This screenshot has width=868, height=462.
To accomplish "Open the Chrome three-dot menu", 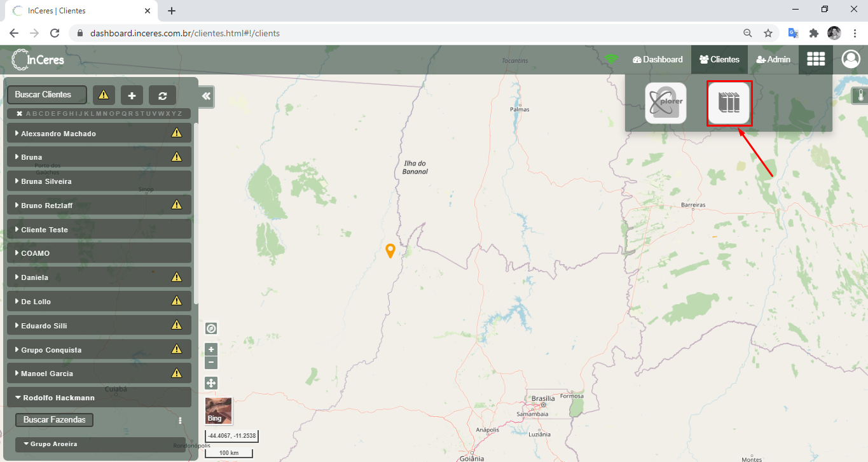I will (x=855, y=33).
